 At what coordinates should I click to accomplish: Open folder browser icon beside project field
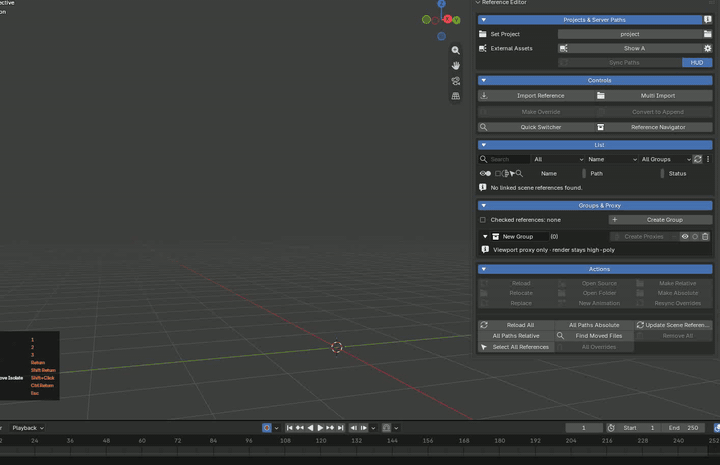click(x=707, y=34)
